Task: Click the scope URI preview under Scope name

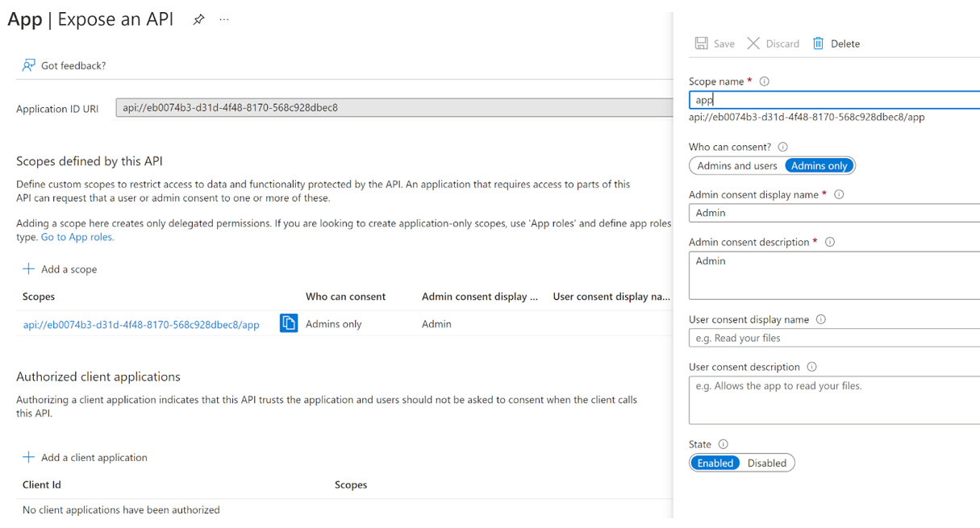Action: pyautogui.click(x=807, y=117)
